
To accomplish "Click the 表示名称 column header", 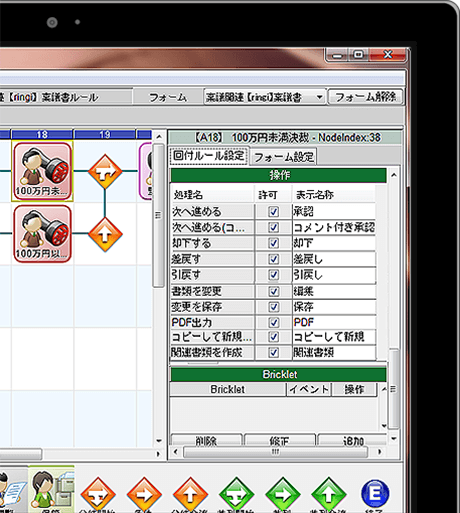I will (334, 195).
